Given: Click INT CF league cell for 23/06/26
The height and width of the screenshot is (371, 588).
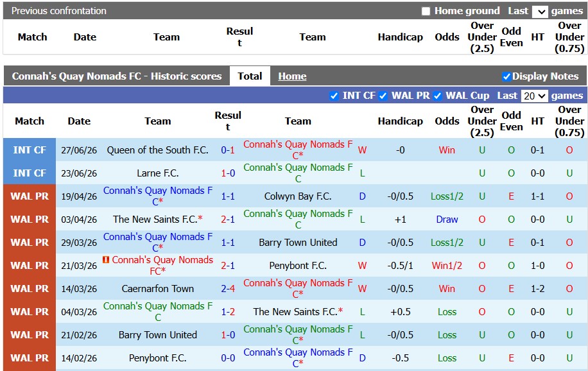Looking at the screenshot, I should (x=30, y=173).
